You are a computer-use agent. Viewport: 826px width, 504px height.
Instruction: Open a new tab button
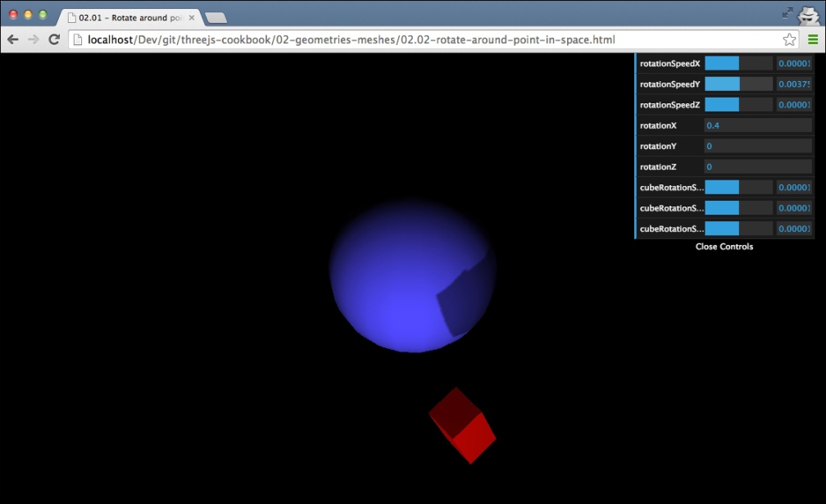click(216, 18)
